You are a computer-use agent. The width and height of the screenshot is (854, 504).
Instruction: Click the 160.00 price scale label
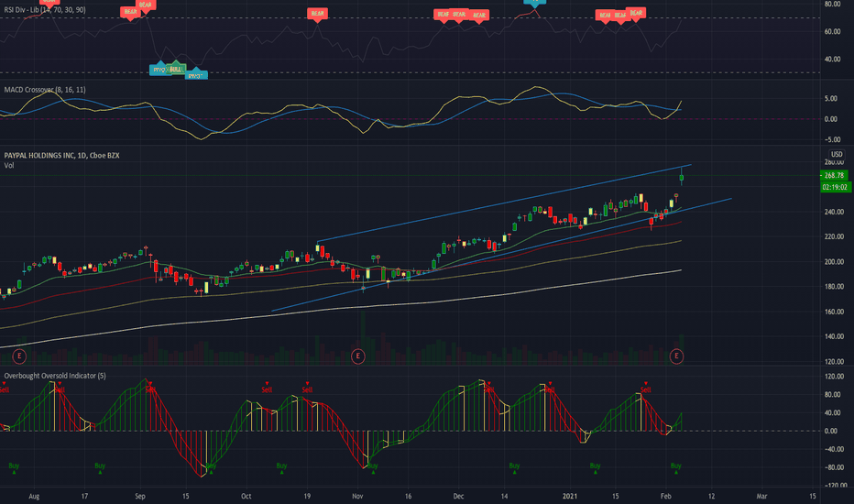(834, 312)
